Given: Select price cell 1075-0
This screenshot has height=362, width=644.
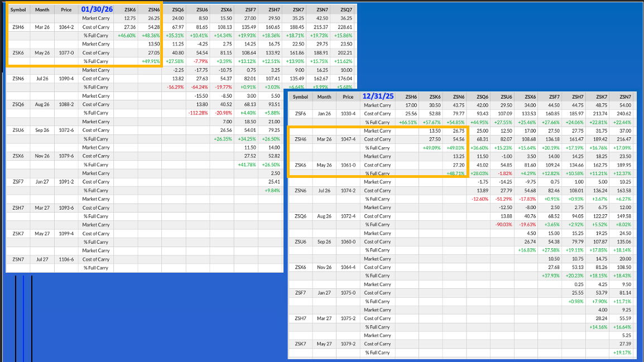Looking at the screenshot, I should (348, 293).
